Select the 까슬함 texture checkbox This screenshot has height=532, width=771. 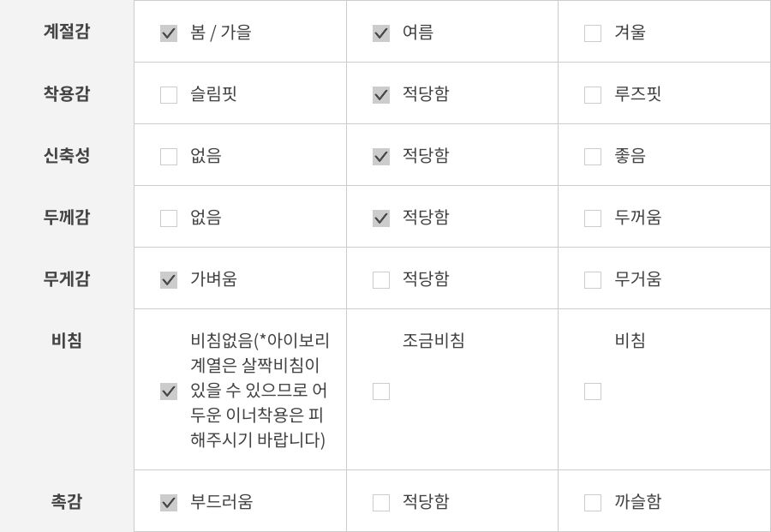pos(593,503)
